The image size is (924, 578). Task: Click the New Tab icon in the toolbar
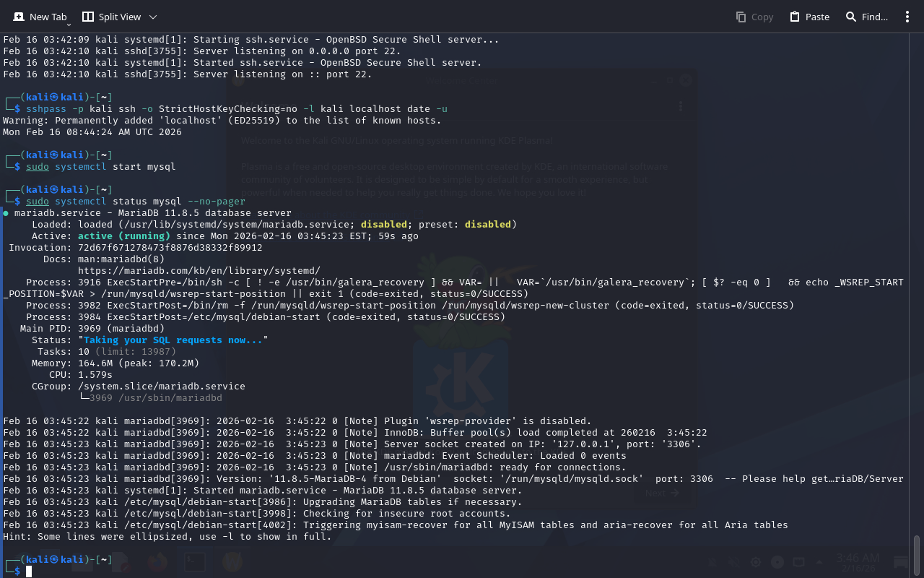coord(17,17)
